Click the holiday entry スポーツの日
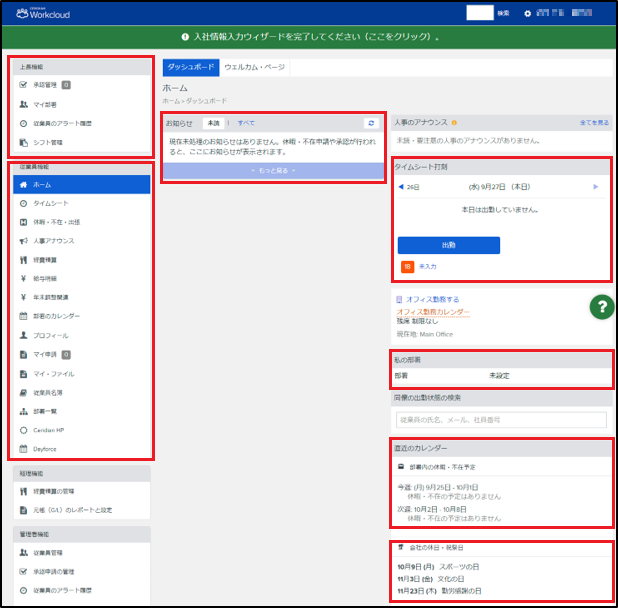Image resolution: width=618 pixels, height=608 pixels. point(459,567)
